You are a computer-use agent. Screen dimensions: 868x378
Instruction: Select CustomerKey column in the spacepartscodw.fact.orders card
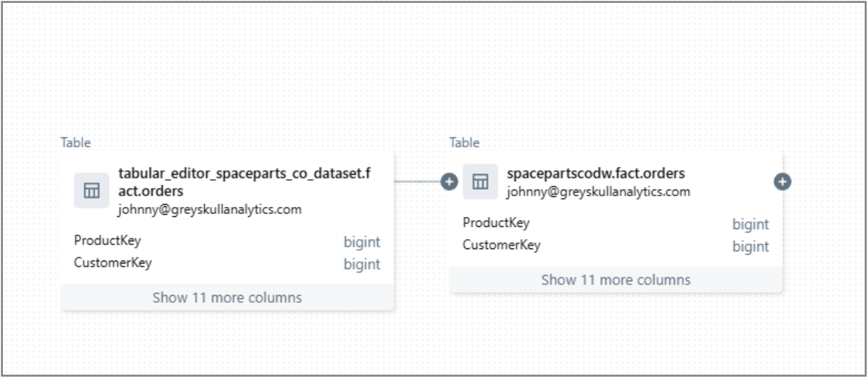pyautogui.click(x=501, y=246)
